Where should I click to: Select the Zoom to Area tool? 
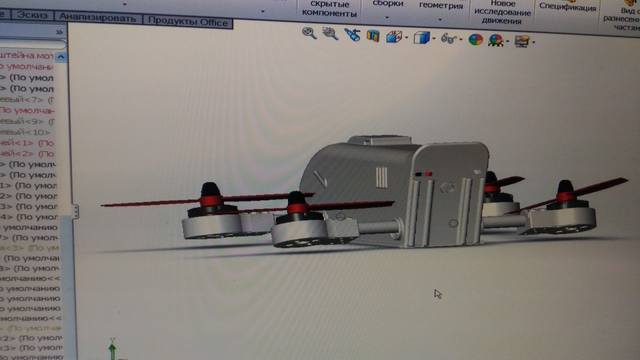point(330,33)
